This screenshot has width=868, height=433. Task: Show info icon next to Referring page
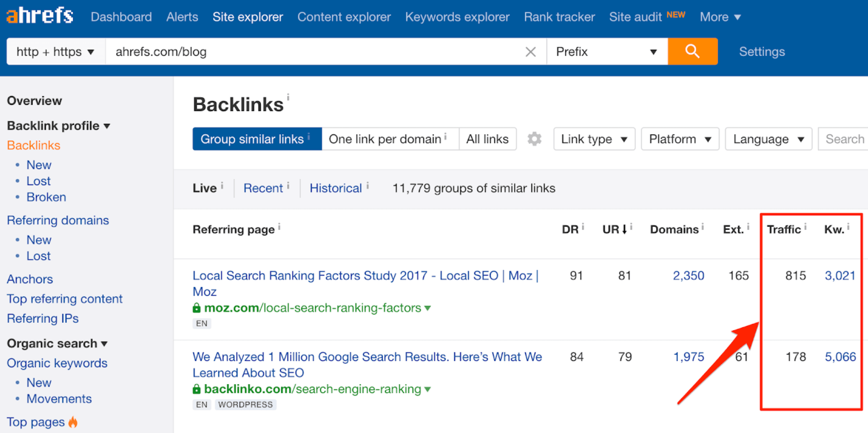pos(279,227)
